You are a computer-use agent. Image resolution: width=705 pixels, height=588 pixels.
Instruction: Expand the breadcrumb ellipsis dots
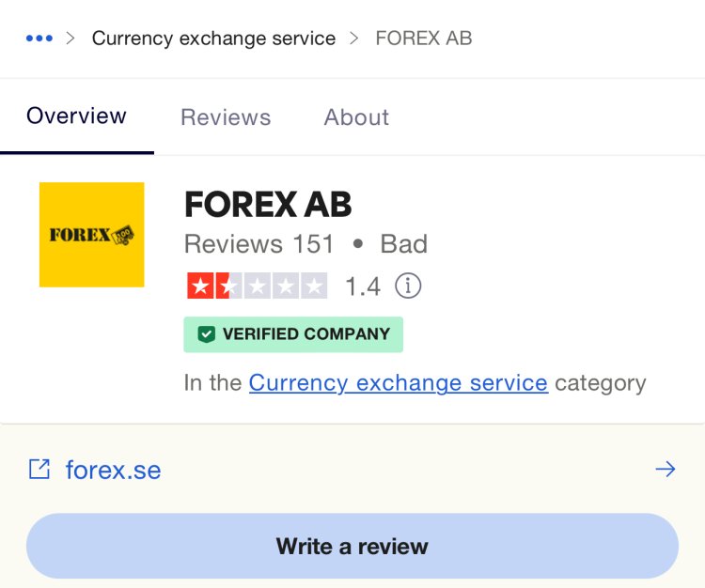(x=39, y=39)
